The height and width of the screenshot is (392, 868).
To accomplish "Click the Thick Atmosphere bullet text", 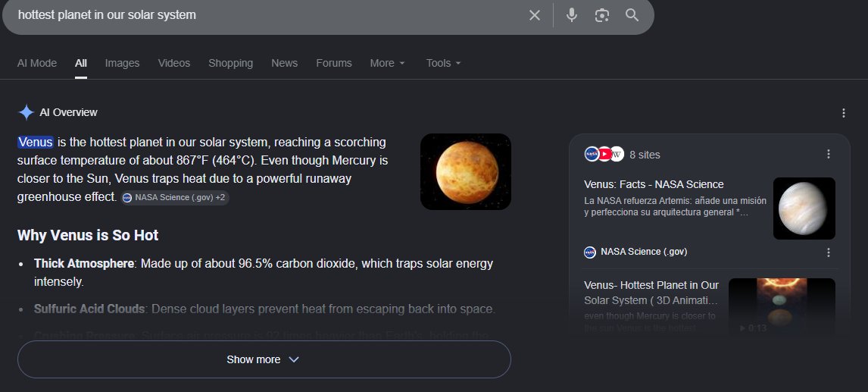I will coord(264,272).
